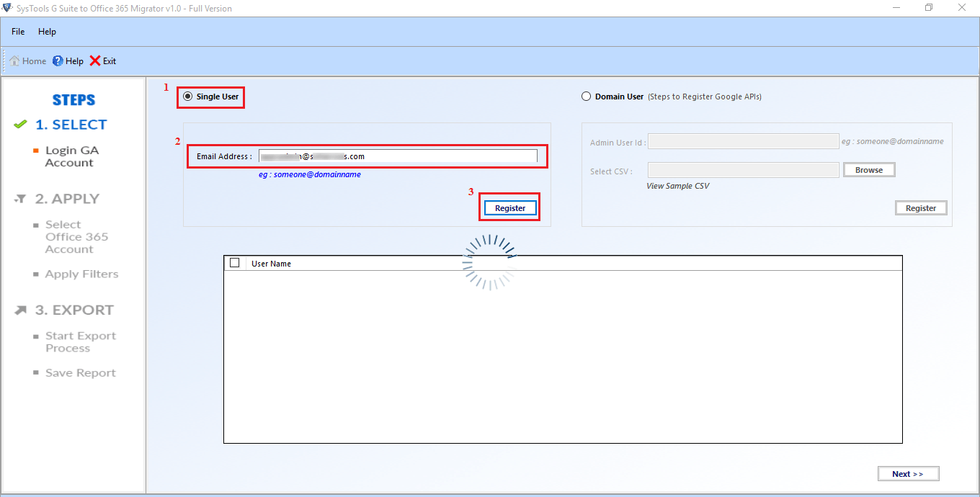Click the User Name column header
The width and height of the screenshot is (980, 497).
pyautogui.click(x=271, y=264)
